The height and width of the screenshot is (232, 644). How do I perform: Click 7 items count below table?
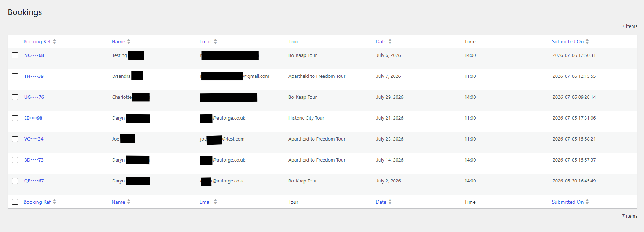630,216
